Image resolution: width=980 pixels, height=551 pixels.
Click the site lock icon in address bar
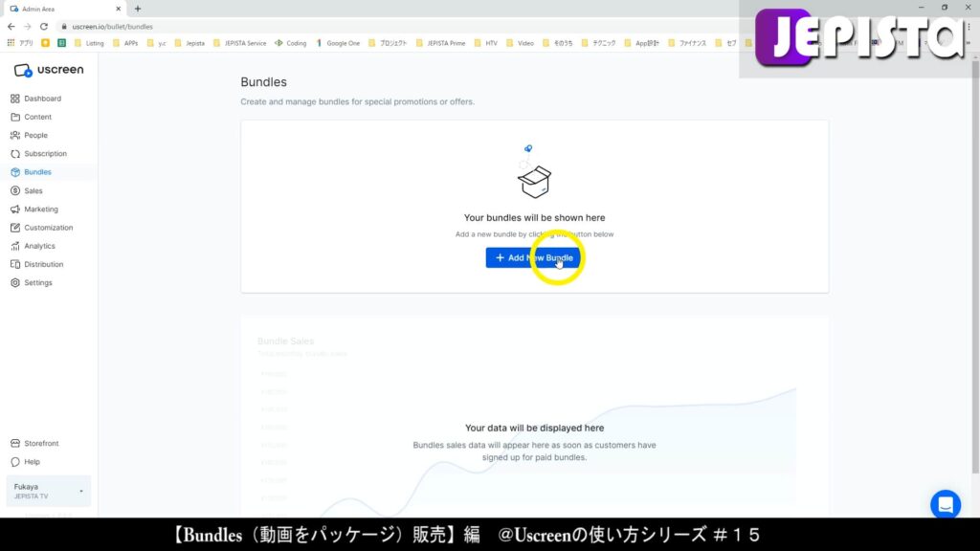pos(64,27)
